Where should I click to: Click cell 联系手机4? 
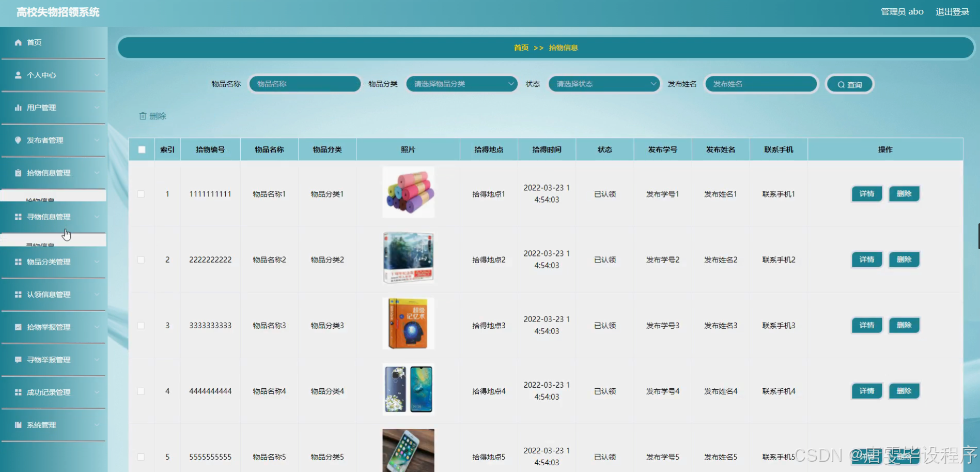point(779,391)
